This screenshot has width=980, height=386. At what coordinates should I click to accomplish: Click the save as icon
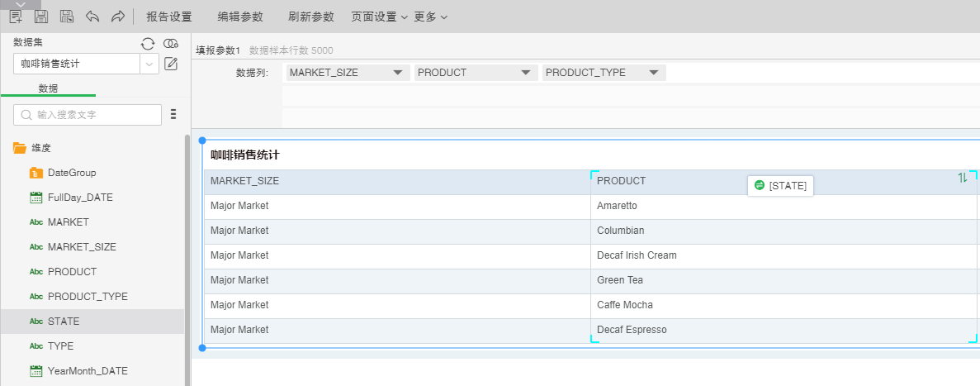67,17
